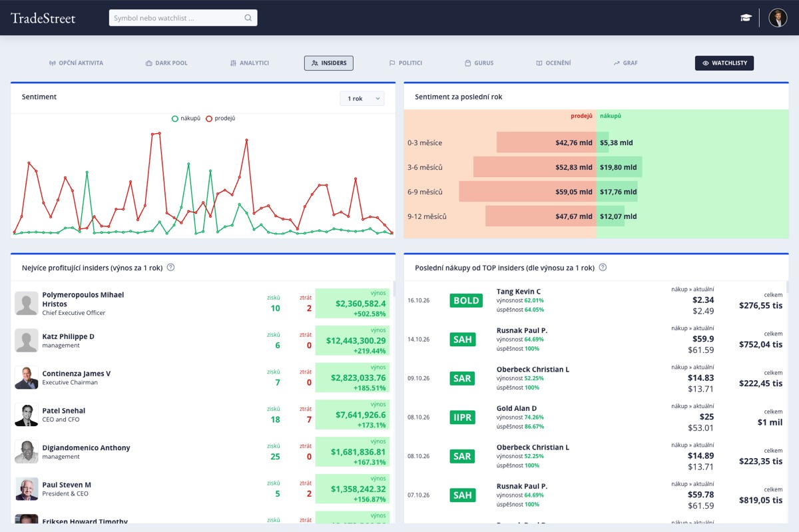
Task: Focus the Symbol nebo watchlist search field
Action: click(183, 18)
